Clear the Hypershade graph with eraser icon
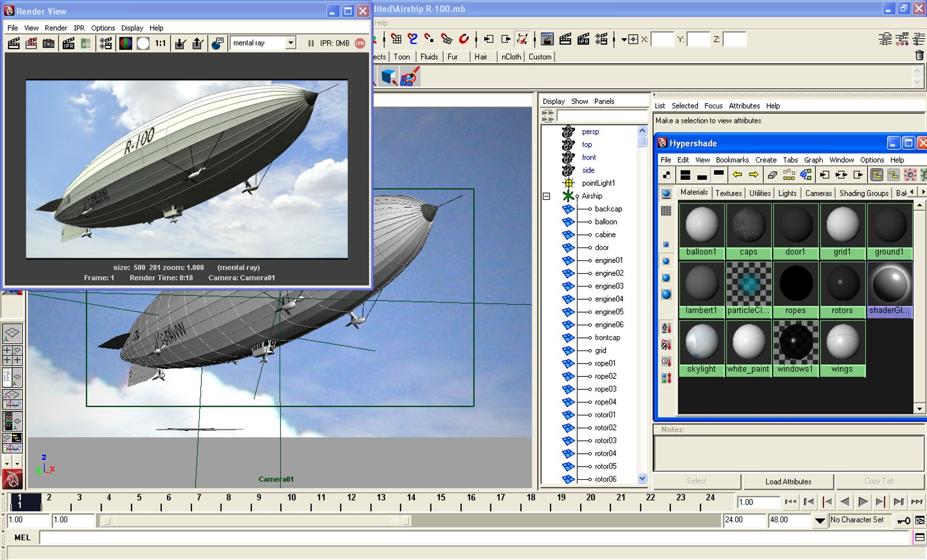The image size is (927, 560). pos(772,175)
